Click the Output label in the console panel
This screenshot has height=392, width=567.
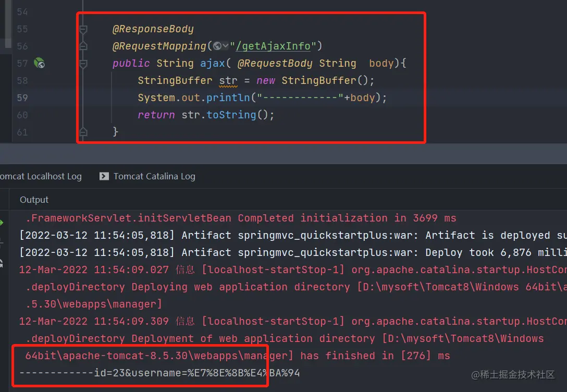pos(34,200)
